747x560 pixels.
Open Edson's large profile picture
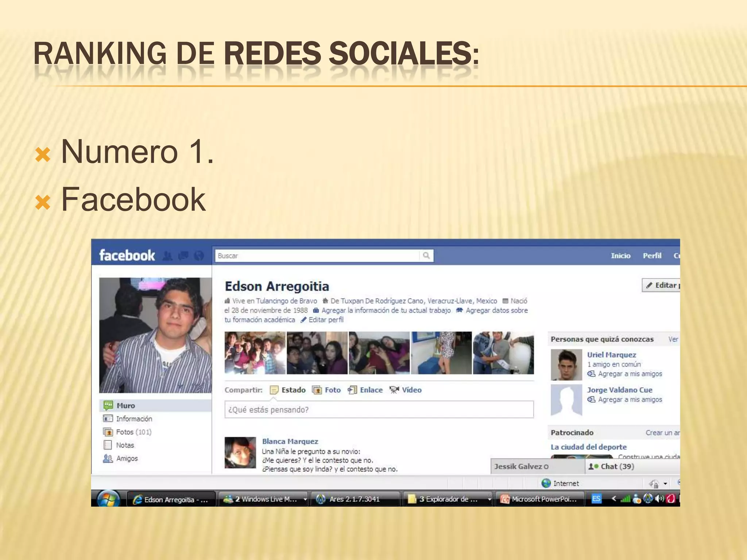coord(155,335)
